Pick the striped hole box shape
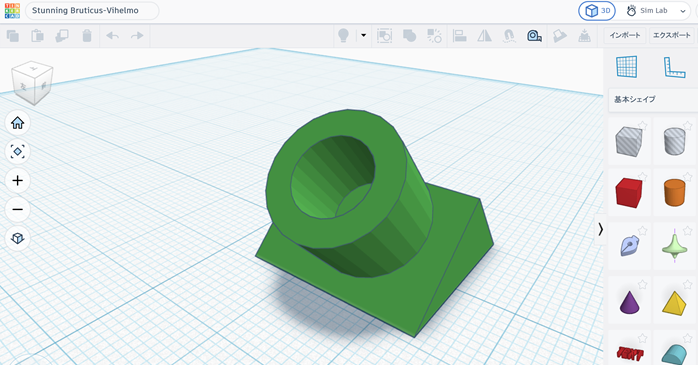The image size is (698, 365). coord(629,142)
